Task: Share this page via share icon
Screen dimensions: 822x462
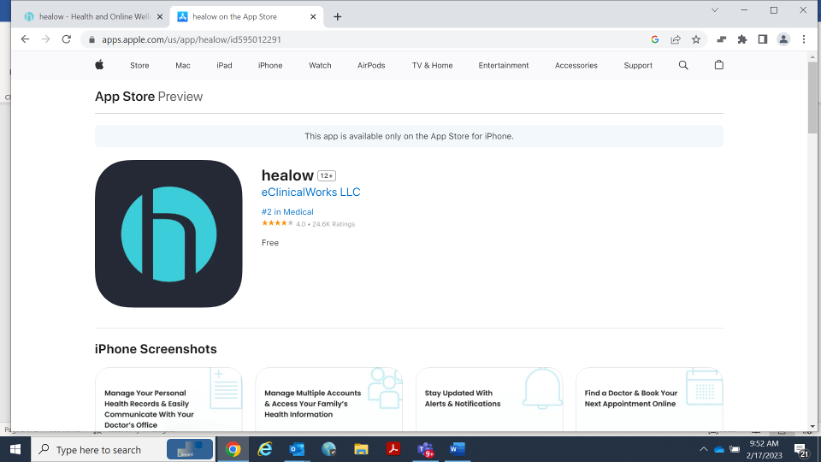Action: (x=675, y=39)
